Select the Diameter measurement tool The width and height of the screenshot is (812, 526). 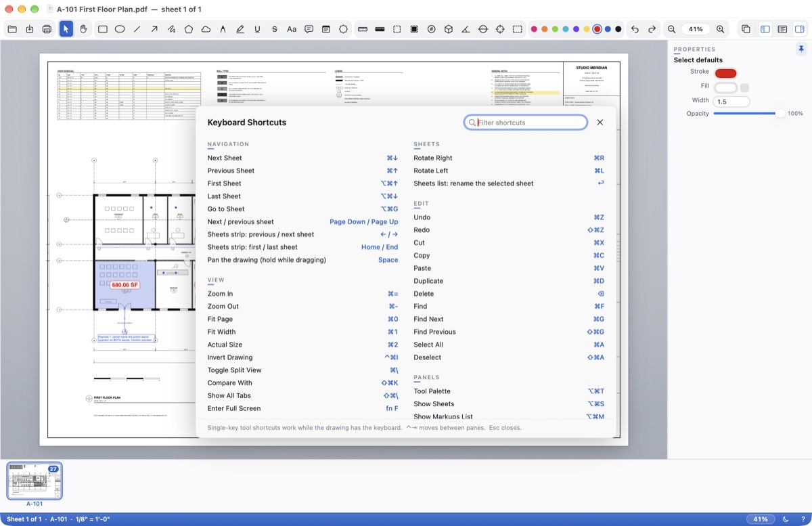point(483,29)
